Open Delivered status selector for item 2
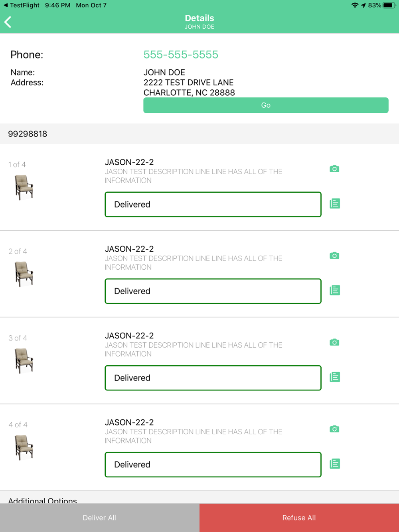Image resolution: width=399 pixels, height=532 pixels. point(213,291)
